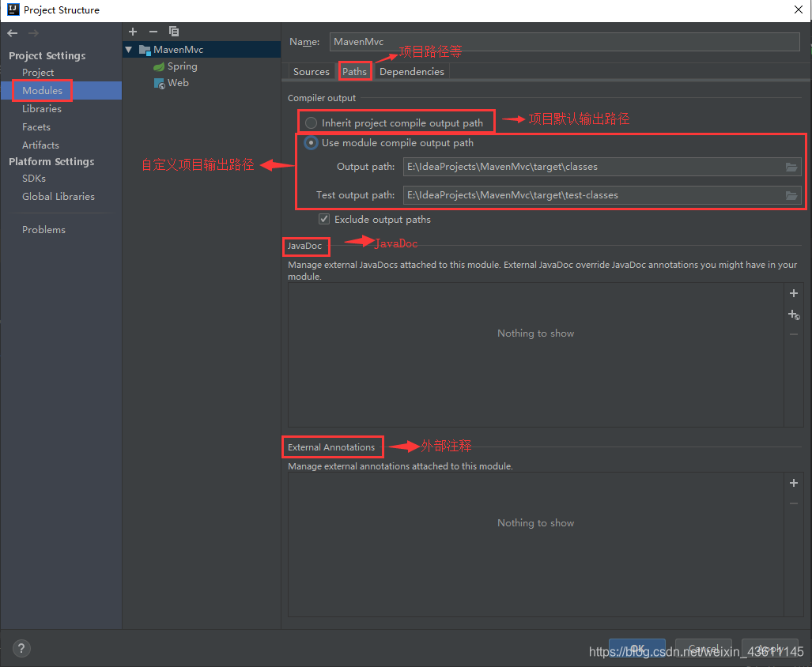Add a JavaDoc path with plus icon
The image size is (812, 667).
793,293
